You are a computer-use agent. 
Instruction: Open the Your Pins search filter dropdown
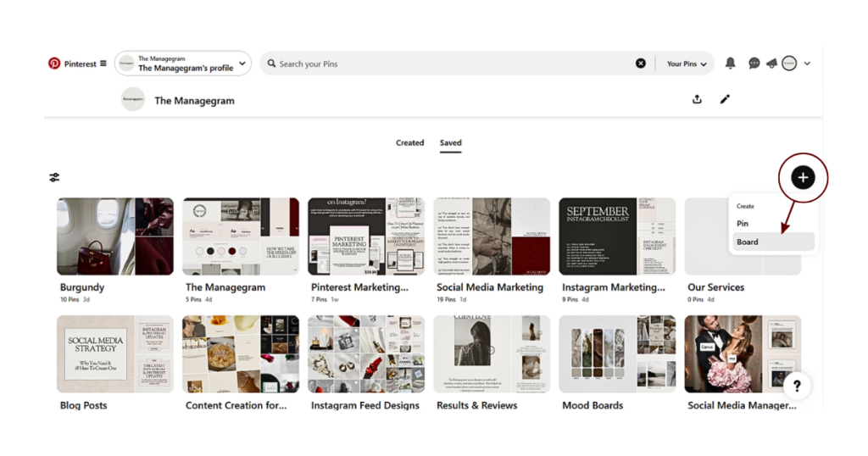687,64
